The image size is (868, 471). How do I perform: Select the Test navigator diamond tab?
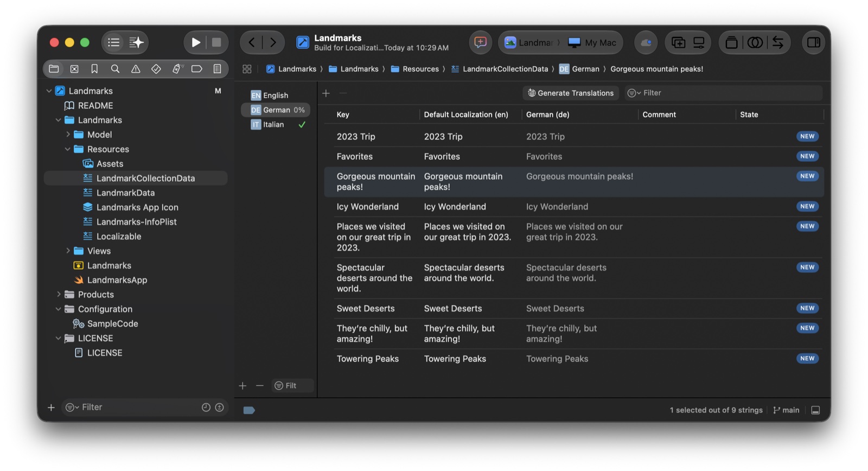point(156,69)
